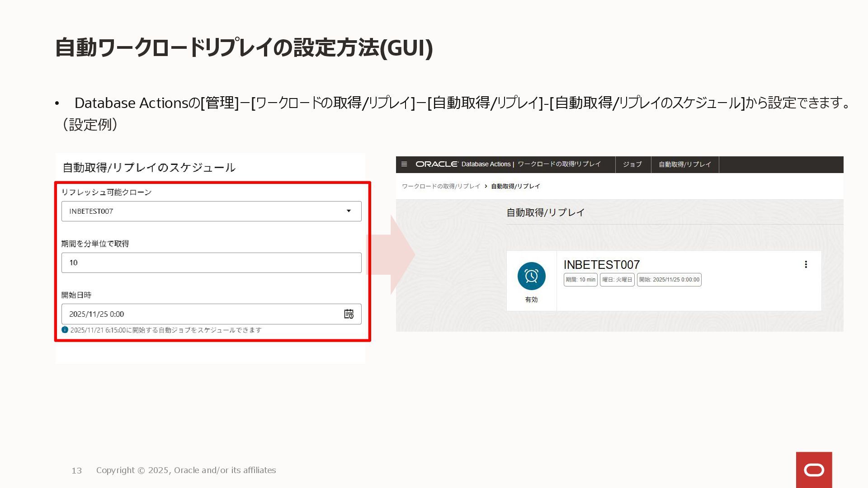Click the 曜日: 火曜日 tag

[x=617, y=280]
